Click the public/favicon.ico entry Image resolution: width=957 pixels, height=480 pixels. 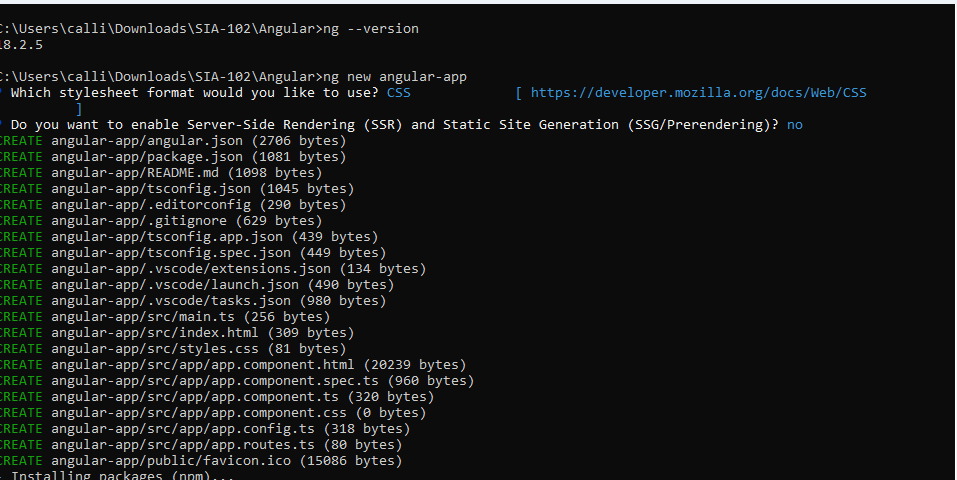[x=201, y=460]
